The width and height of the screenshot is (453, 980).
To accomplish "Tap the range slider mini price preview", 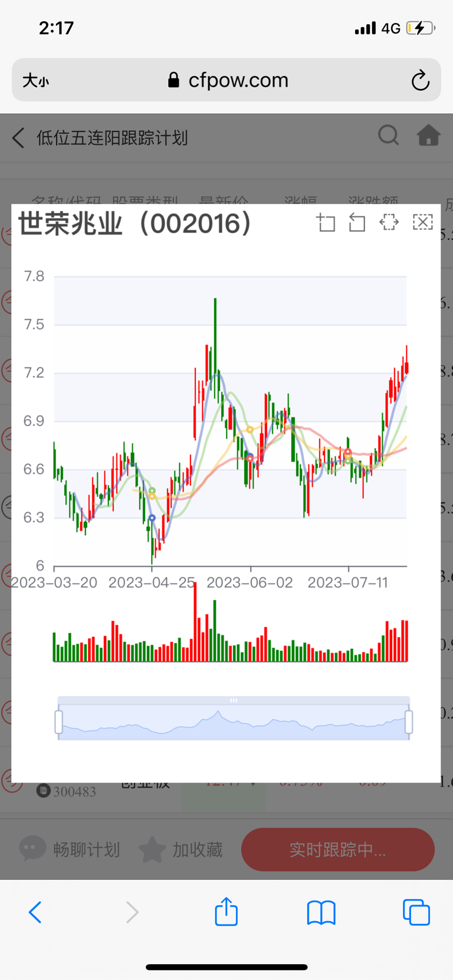I will [234, 722].
